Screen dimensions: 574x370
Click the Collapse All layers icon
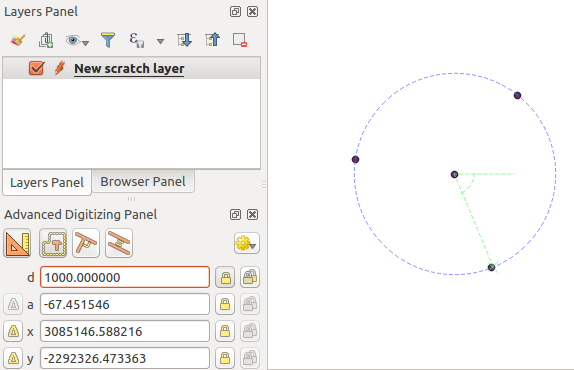(x=213, y=40)
